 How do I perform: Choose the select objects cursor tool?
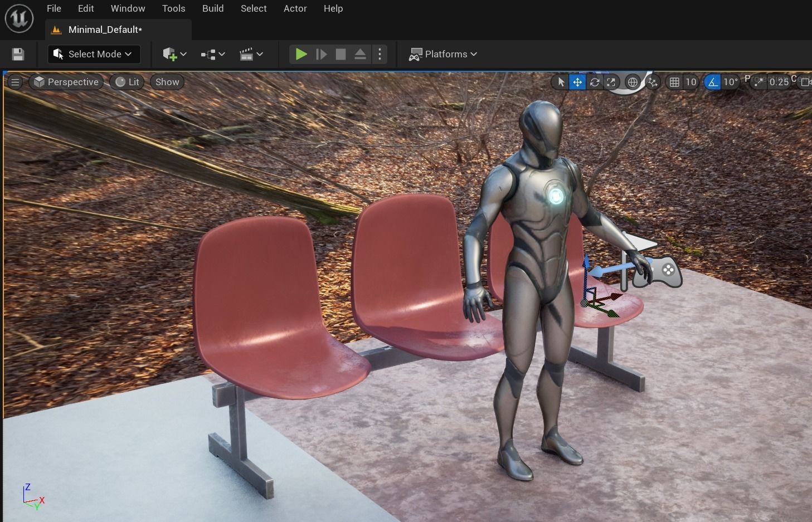tap(561, 82)
